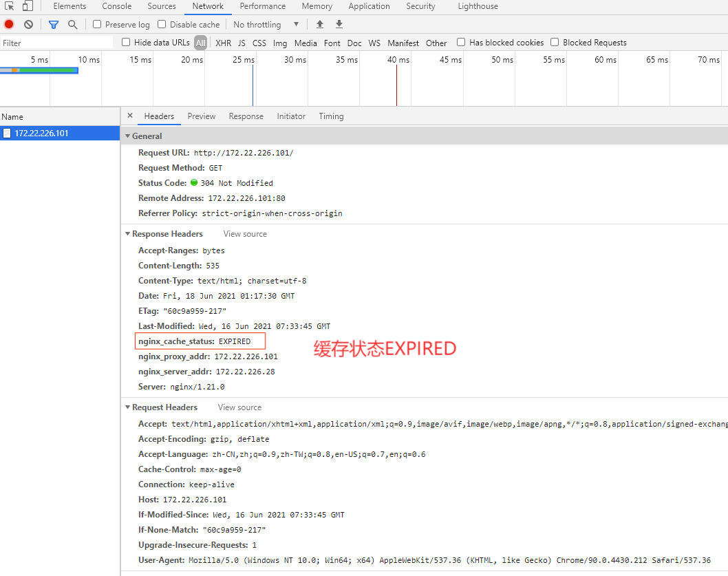This screenshot has height=576, width=728.
Task: Open the Performance panel
Action: tap(263, 6)
